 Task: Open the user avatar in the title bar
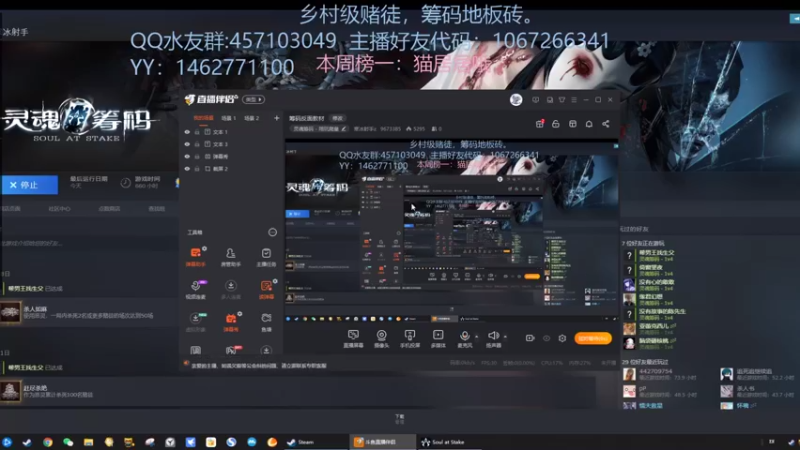(516, 99)
